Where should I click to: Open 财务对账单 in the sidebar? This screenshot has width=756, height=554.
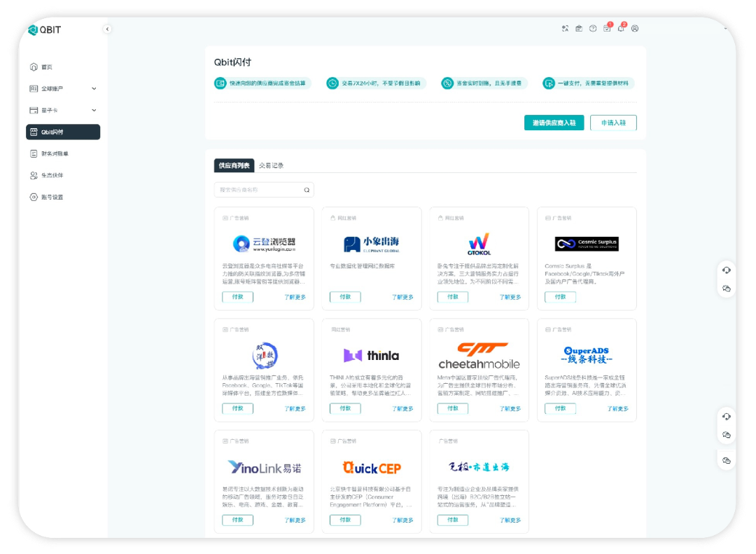(55, 153)
